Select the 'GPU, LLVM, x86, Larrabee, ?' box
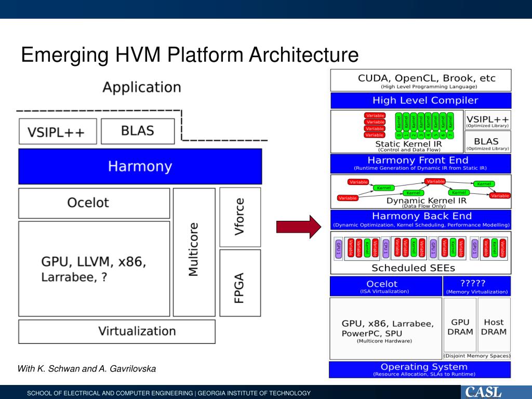Image resolution: width=532 pixels, height=399 pixels. [x=94, y=269]
